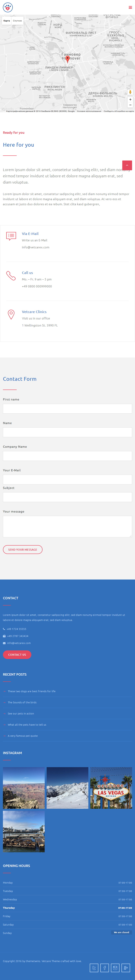Open the Las Vegas Instagram thumbnail
Viewport: 135px width, 980px height.
point(111,788)
